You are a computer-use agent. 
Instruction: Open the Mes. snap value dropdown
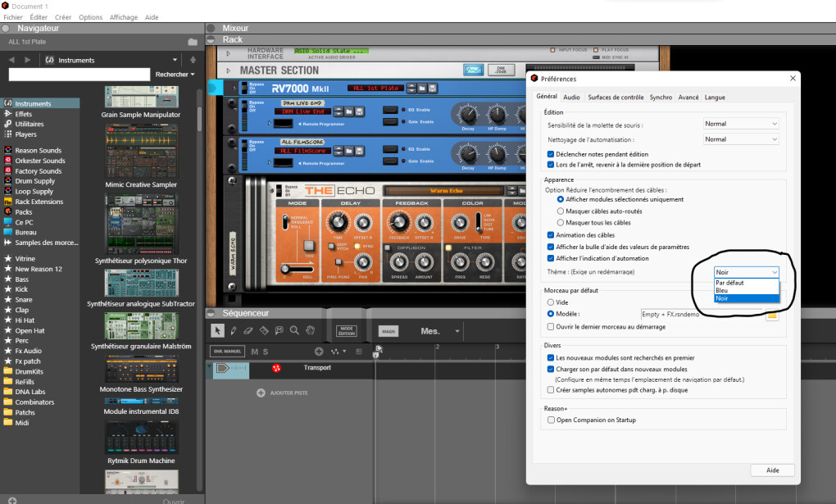pyautogui.click(x=440, y=331)
